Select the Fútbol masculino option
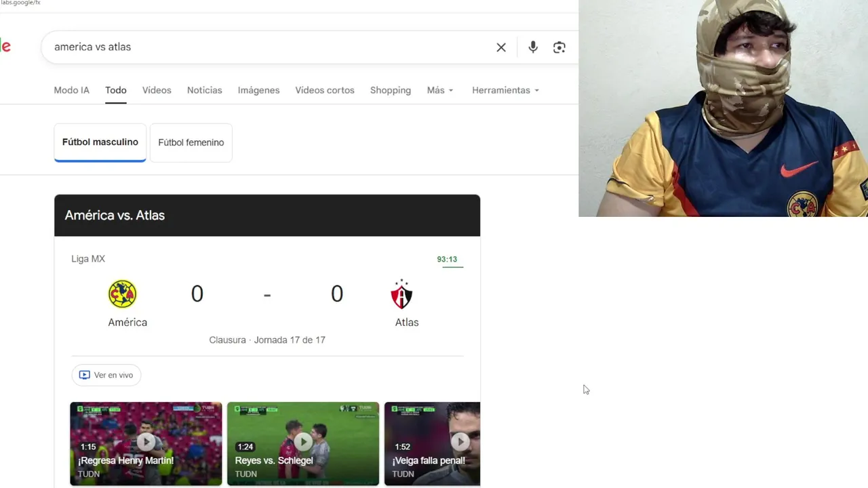Image resolution: width=868 pixels, height=488 pixels. (x=100, y=142)
